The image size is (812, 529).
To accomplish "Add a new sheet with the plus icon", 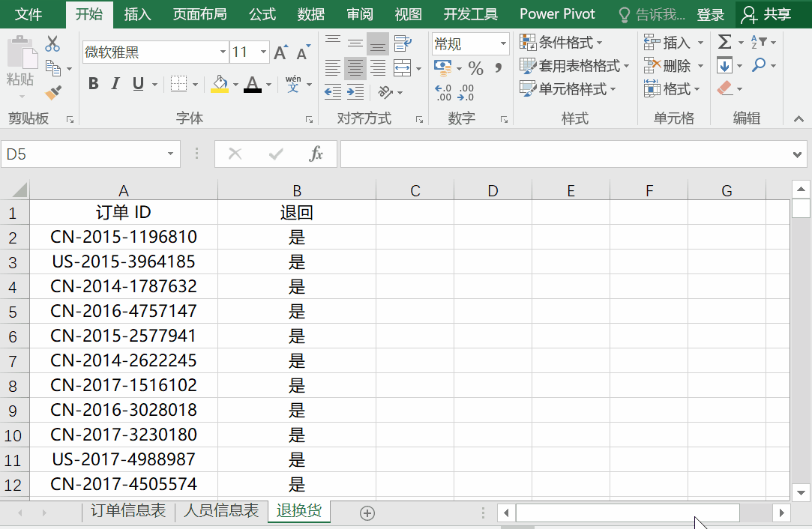I will coord(367,513).
